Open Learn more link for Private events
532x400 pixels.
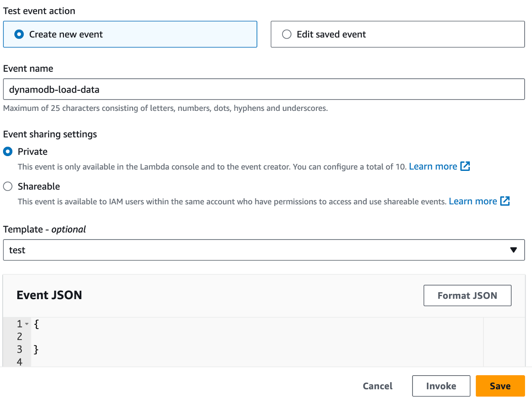point(433,167)
